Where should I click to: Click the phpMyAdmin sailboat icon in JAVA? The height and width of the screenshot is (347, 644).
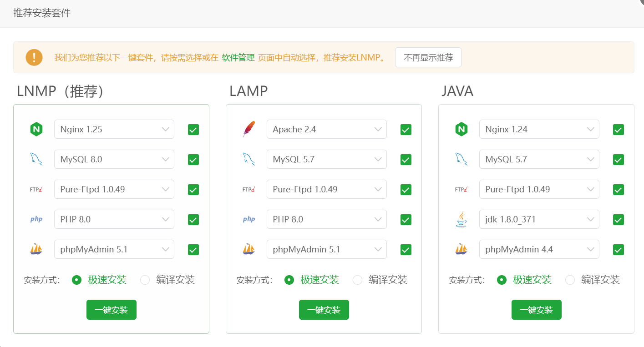tap(461, 249)
